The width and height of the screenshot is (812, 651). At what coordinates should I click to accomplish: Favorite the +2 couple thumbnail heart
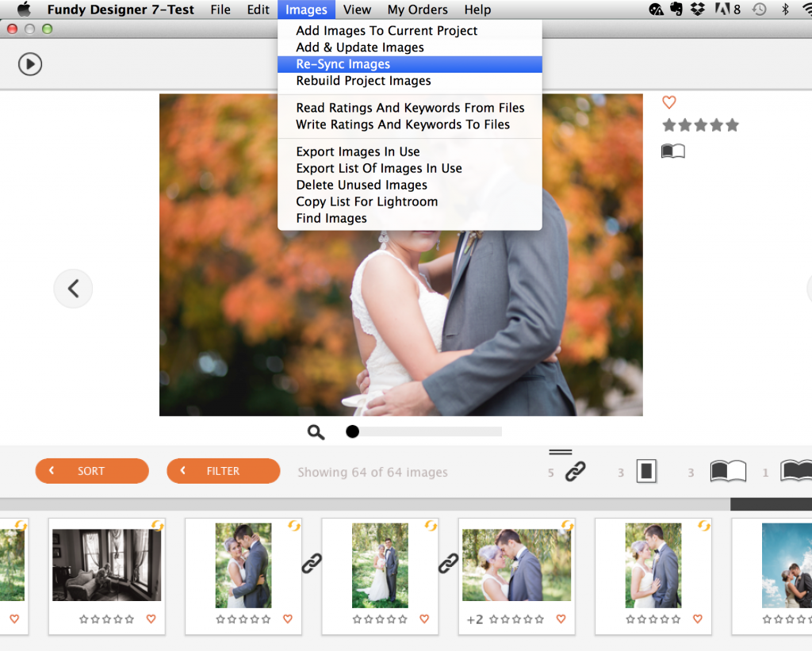point(561,619)
